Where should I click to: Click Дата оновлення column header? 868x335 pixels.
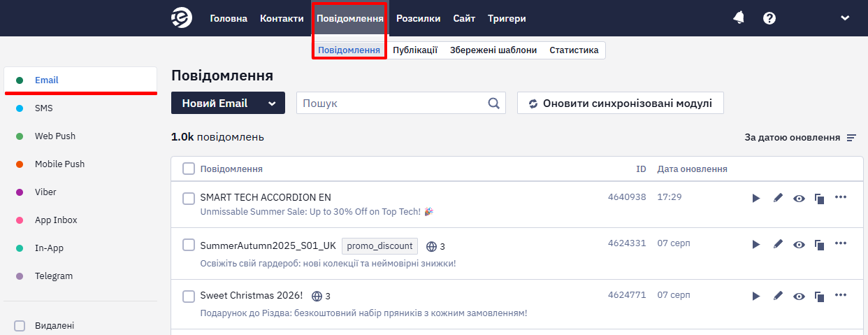pyautogui.click(x=693, y=169)
